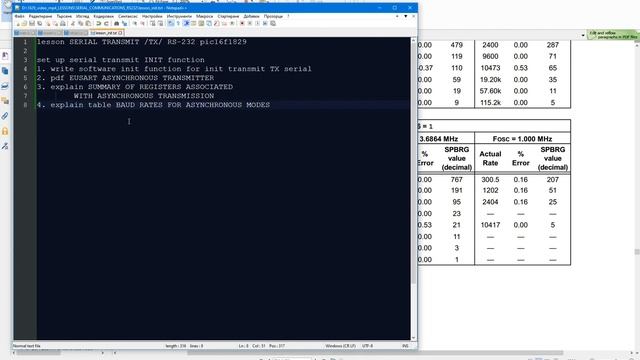The height and width of the screenshot is (360, 640).
Task: Click the macro playback icon
Action: pyautogui.click(x=257, y=24)
